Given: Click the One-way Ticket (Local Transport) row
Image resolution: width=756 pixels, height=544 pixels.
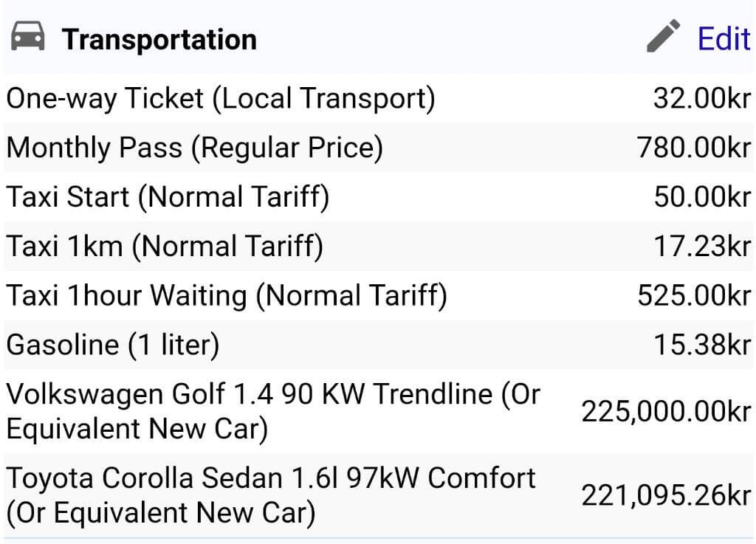Looking at the screenshot, I should click(378, 98).
